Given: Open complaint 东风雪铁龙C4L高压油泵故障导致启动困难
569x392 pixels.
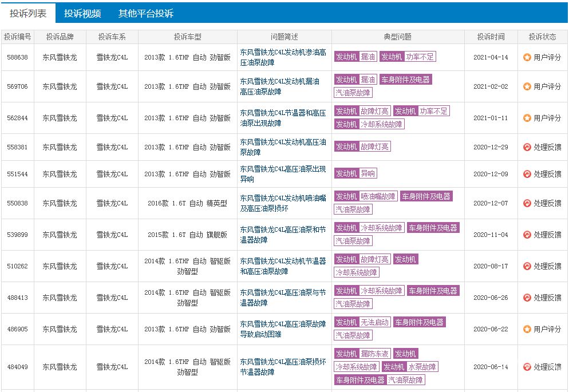Looking at the screenshot, I should pyautogui.click(x=283, y=329).
